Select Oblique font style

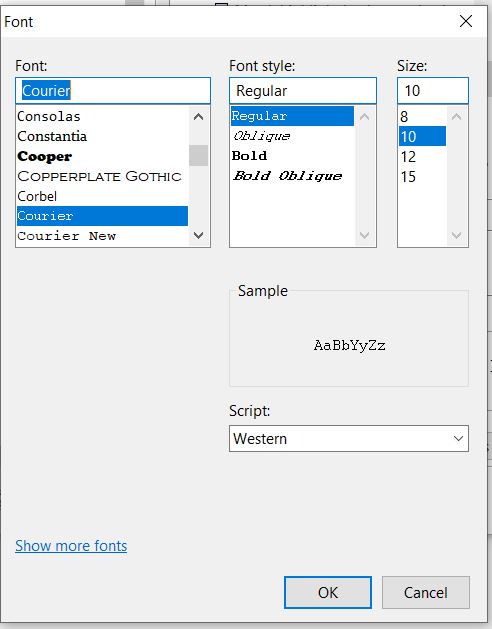[x=293, y=136]
